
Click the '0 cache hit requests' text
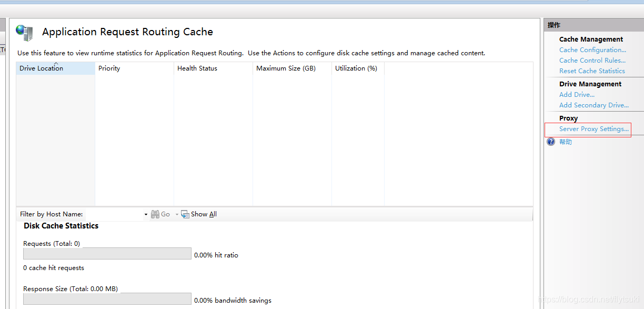[54, 268]
